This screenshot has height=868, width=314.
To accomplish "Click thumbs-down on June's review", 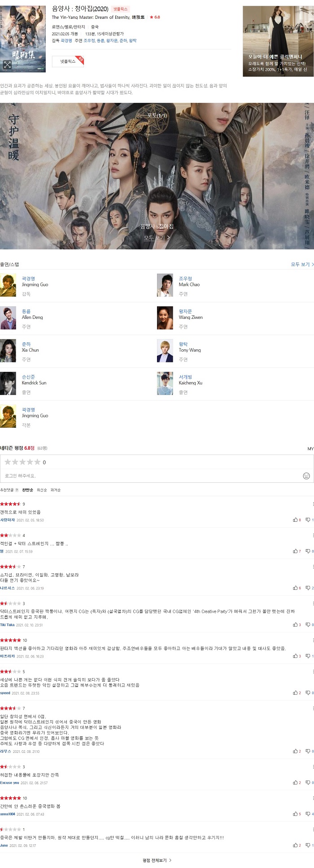I will point(309,845).
